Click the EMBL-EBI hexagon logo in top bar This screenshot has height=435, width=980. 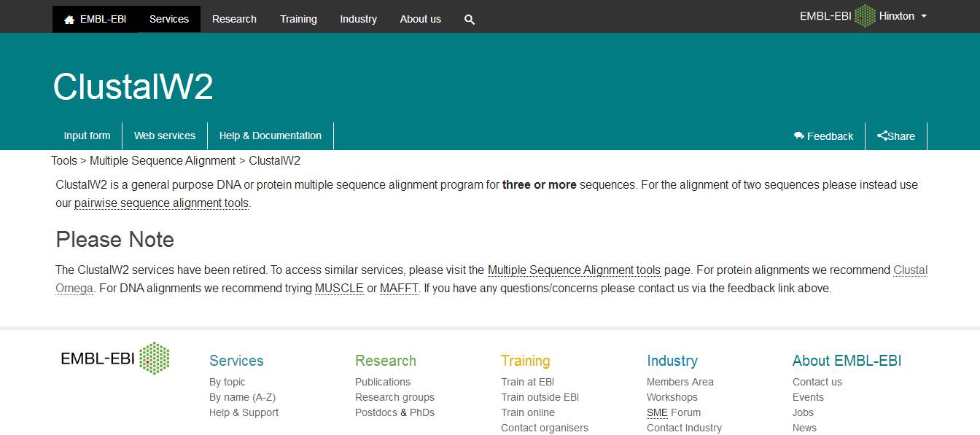(865, 16)
